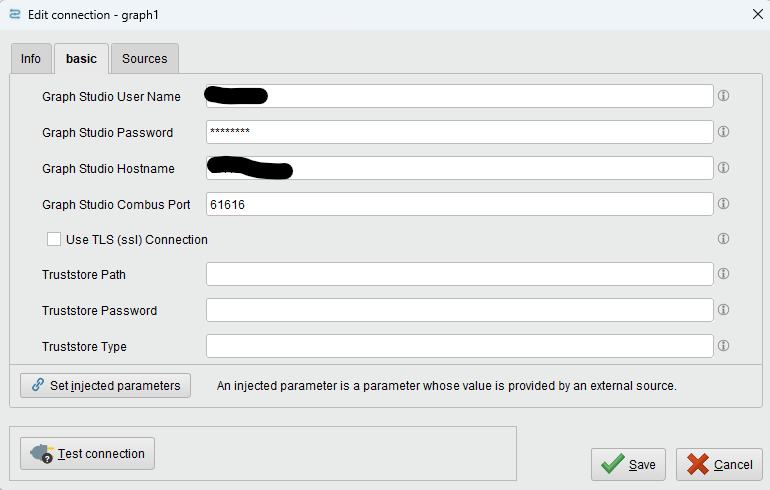
Task: Select the basic tab
Action: [82, 59]
